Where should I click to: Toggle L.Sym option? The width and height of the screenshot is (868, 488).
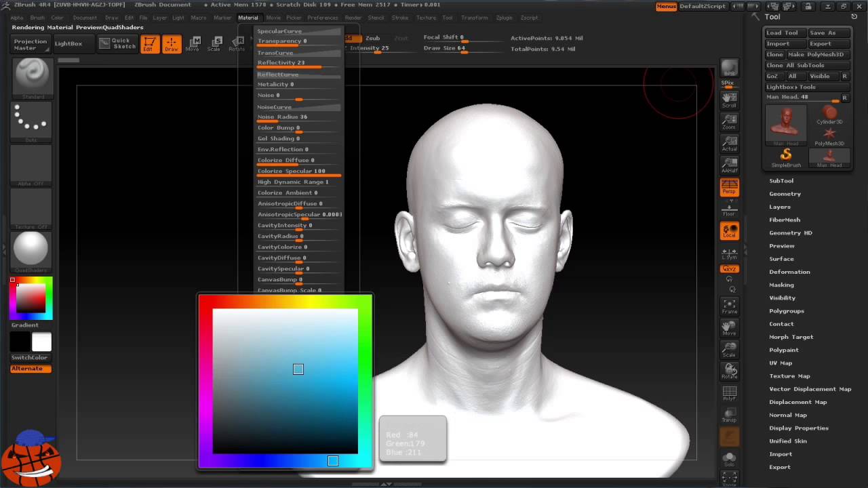coord(729,253)
